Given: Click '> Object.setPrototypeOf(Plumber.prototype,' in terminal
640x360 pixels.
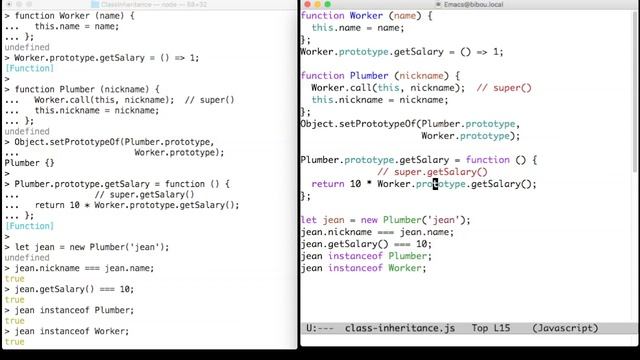Looking at the screenshot, I should (x=109, y=142).
